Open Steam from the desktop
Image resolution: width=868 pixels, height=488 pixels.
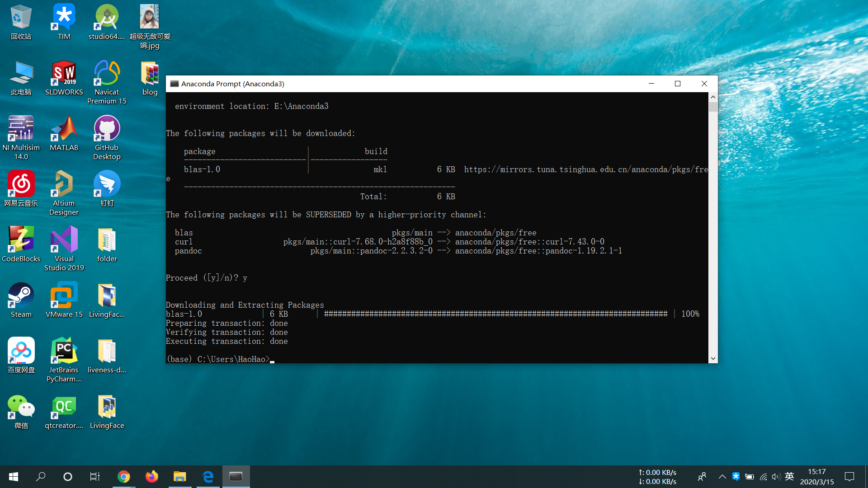21,296
